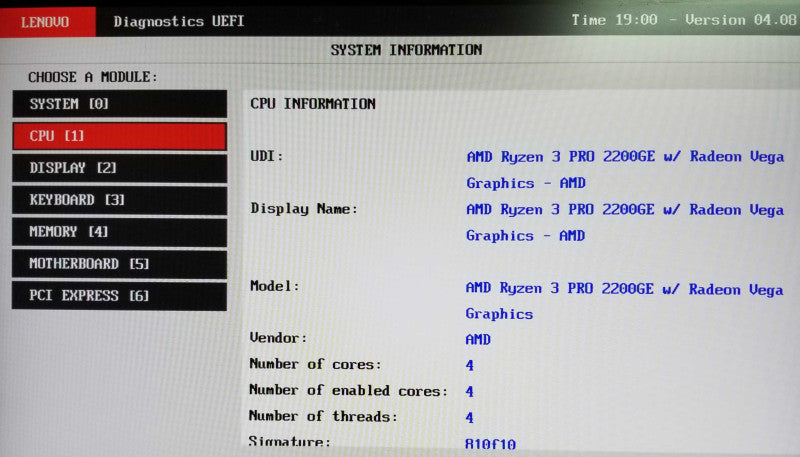
Task: Click the CHOOSE A MODULE label
Action: tap(93, 77)
